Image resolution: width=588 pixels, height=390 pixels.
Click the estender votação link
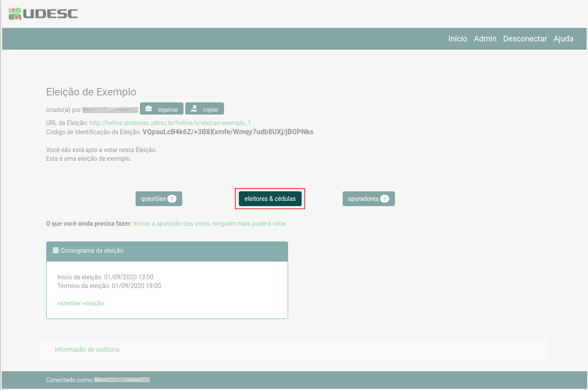(81, 303)
